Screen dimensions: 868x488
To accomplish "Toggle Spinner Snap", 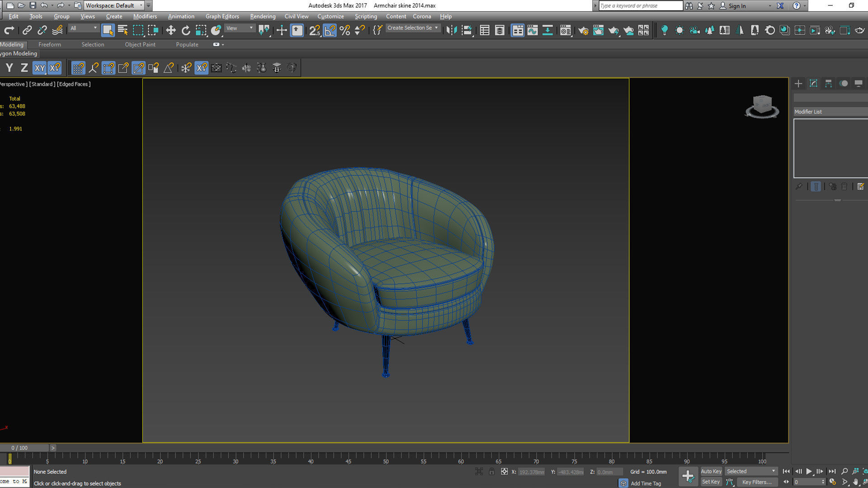I will click(360, 30).
